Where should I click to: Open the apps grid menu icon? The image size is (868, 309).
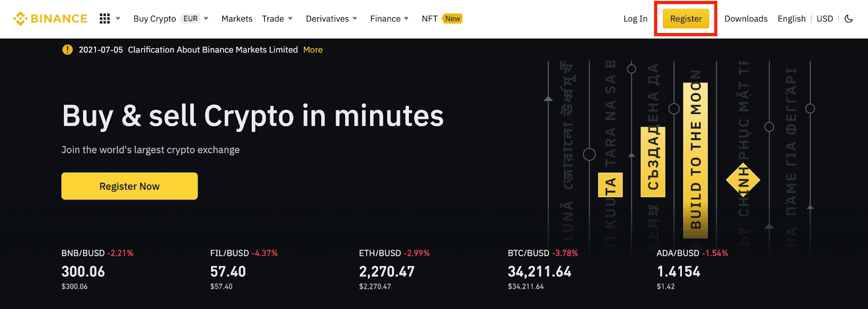click(x=105, y=18)
